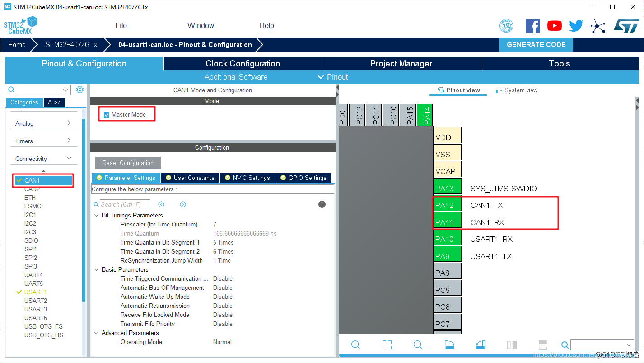Collapse Bit Timings Parameters section

pos(96,216)
